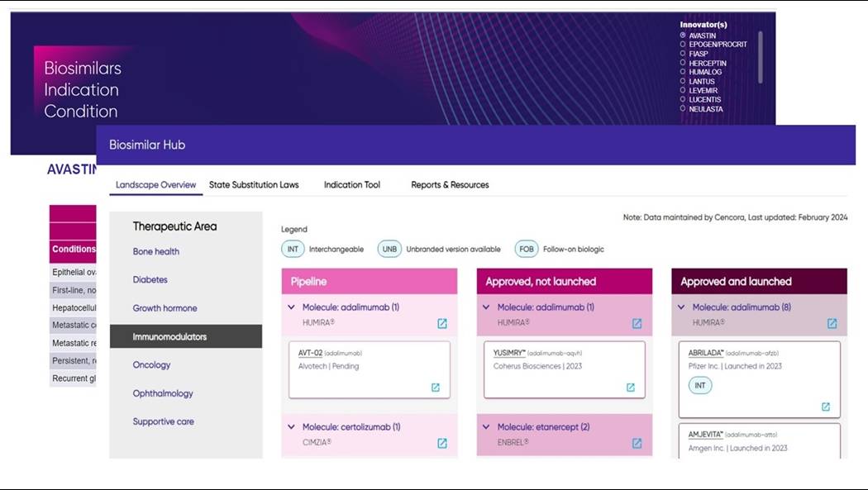Open external link icon beside ENBREL

(x=637, y=443)
